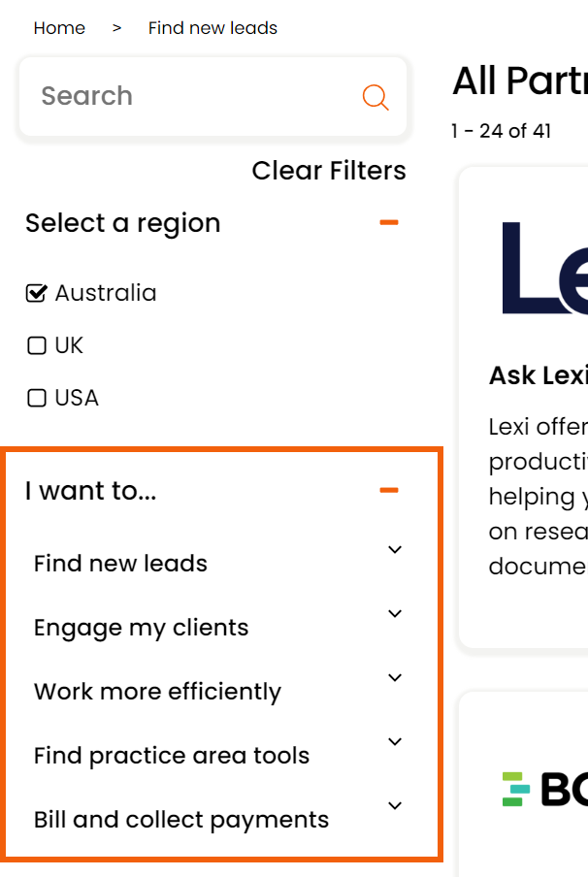The width and height of the screenshot is (588, 877).
Task: Uncheck the Australia region checkbox
Action: click(x=36, y=293)
